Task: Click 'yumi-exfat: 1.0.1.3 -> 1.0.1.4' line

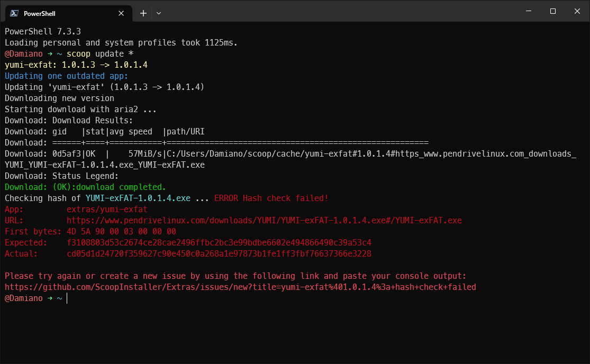Action: point(76,65)
